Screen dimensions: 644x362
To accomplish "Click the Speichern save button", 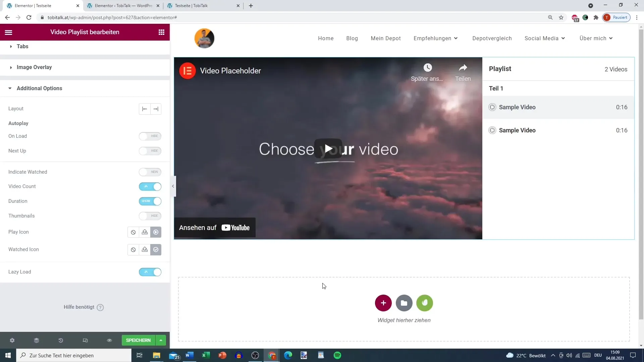I will pyautogui.click(x=138, y=340).
